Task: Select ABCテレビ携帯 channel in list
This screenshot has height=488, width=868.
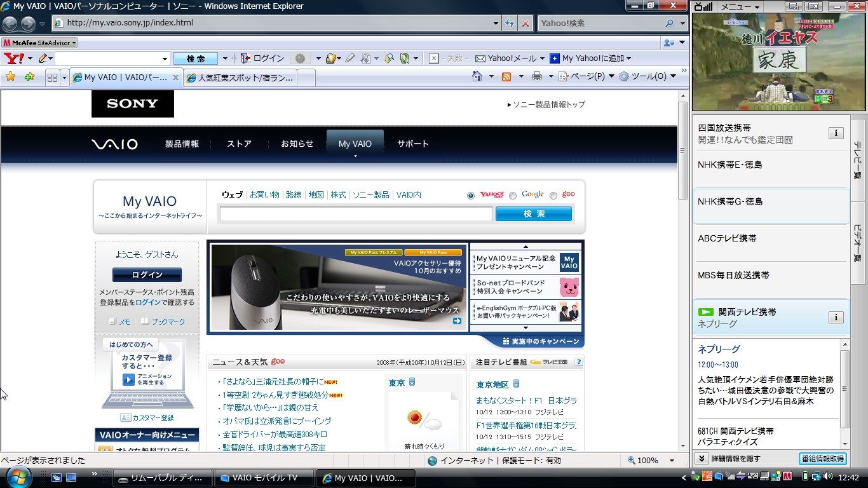Action: point(771,243)
